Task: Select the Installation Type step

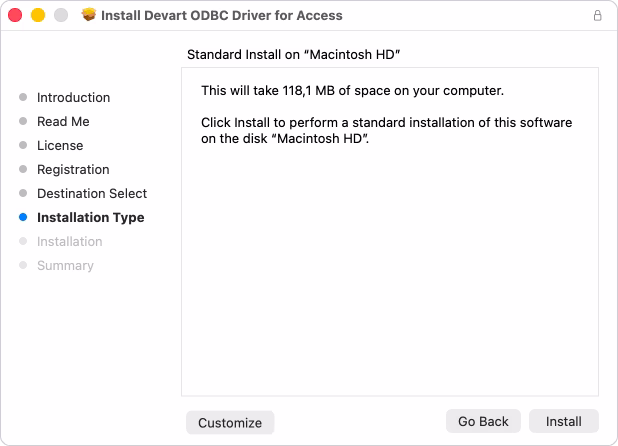Action: click(91, 217)
